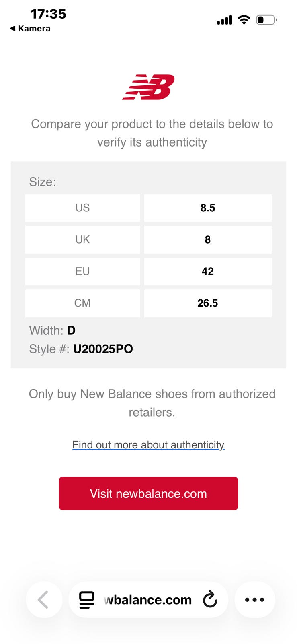Tap the browser back arrow
This screenshot has height=644, width=297.
click(x=44, y=600)
